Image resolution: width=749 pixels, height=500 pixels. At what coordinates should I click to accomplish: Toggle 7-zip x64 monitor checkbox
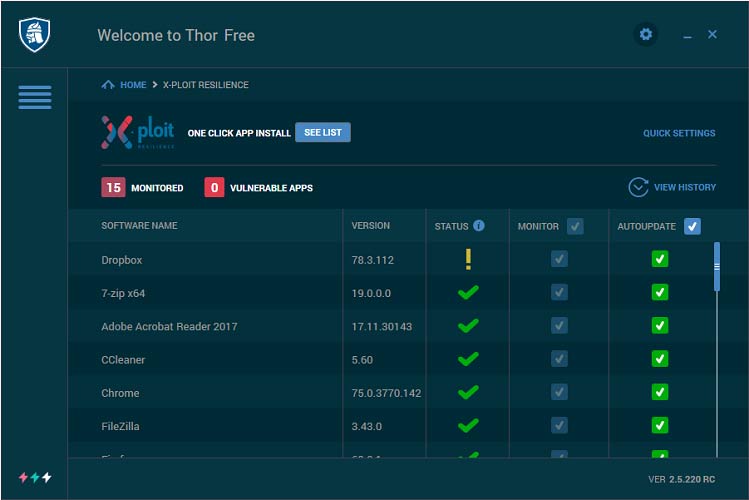pyautogui.click(x=559, y=292)
